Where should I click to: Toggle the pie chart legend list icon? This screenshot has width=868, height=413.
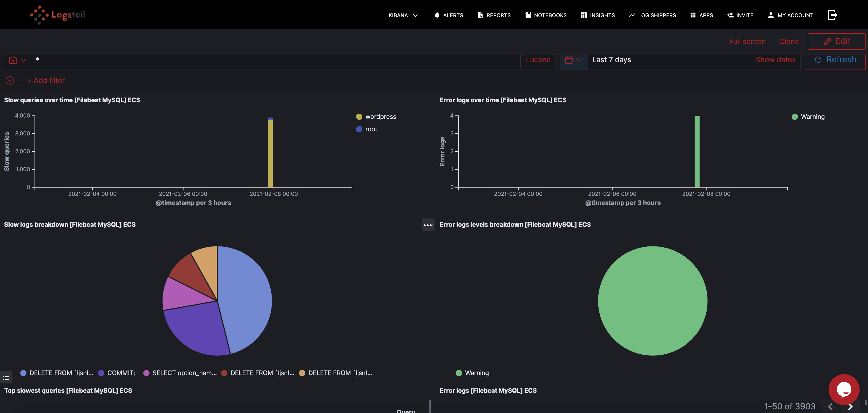6,377
